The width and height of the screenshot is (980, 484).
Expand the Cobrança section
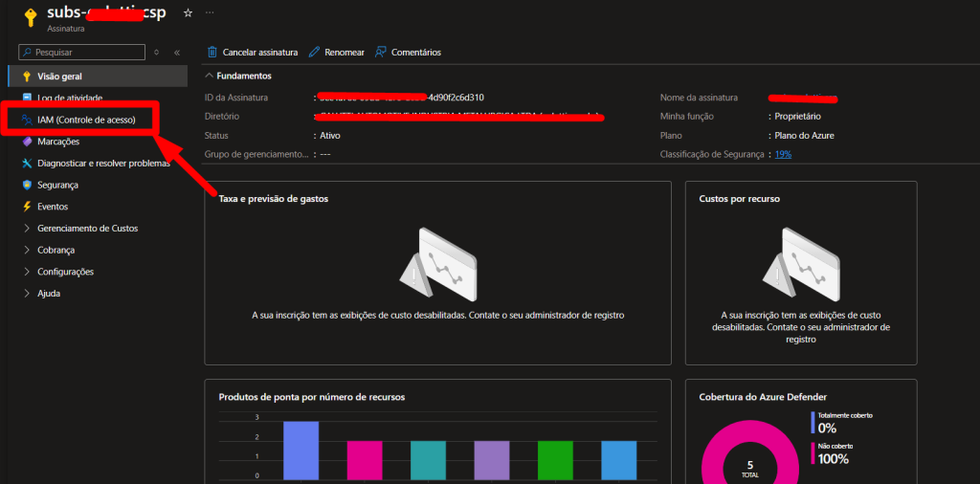coord(28,250)
